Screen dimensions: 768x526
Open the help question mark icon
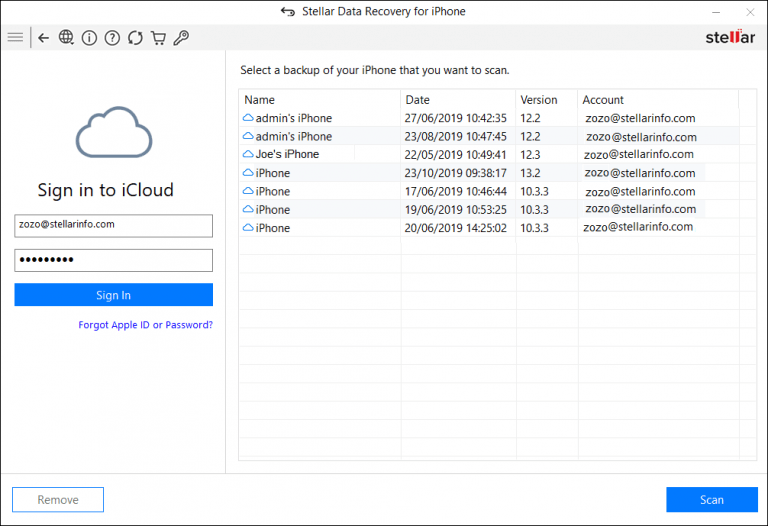coord(112,38)
